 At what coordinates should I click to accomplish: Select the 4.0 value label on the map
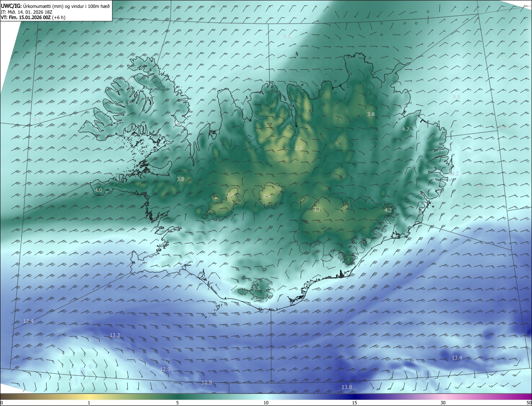click(x=99, y=191)
